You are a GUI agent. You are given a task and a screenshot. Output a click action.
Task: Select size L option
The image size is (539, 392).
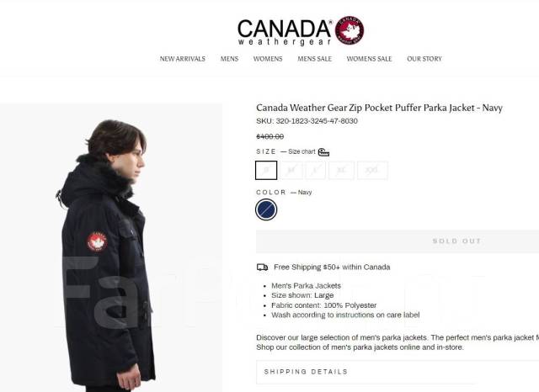[x=315, y=170]
